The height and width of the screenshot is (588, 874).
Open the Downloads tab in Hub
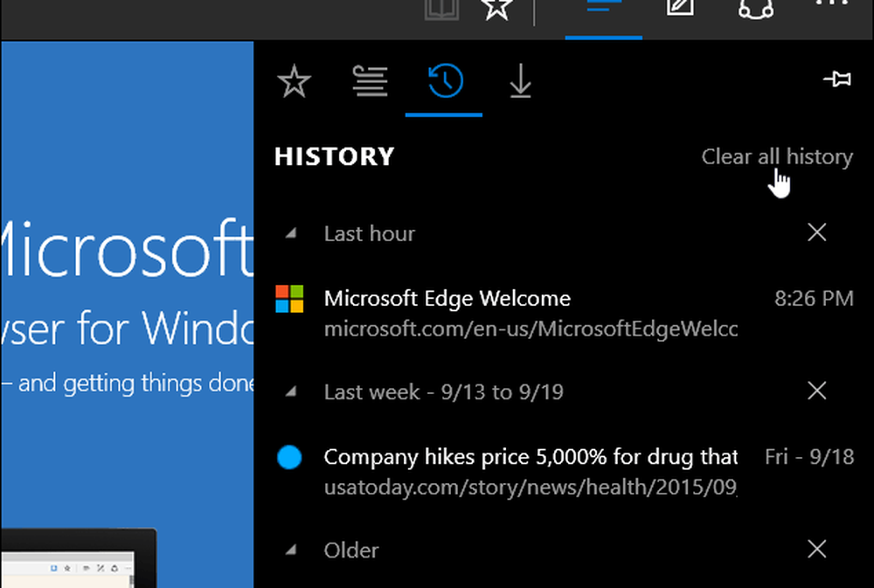coord(520,82)
